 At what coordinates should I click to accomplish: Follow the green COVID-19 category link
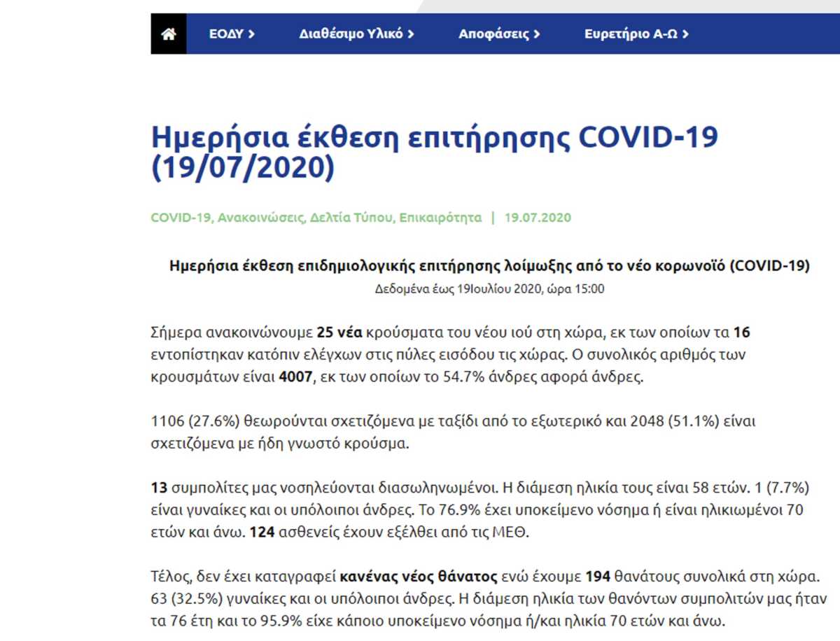coord(181,218)
